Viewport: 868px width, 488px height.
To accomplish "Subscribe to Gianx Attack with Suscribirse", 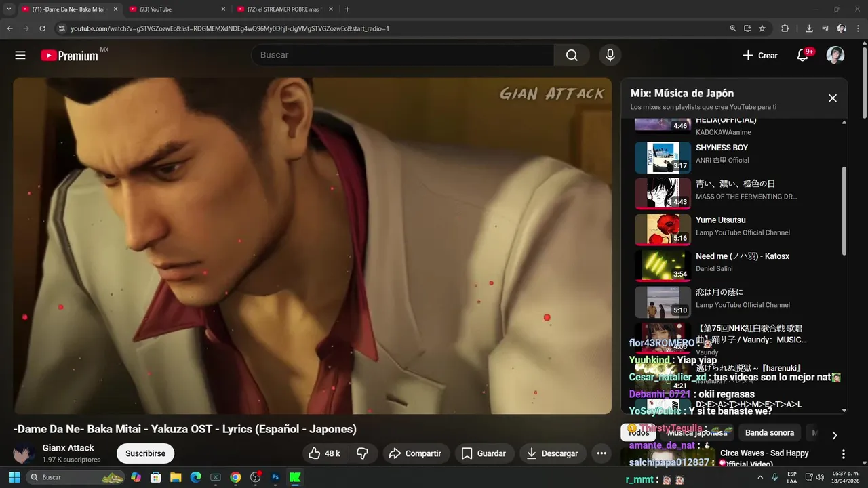I will 146,453.
